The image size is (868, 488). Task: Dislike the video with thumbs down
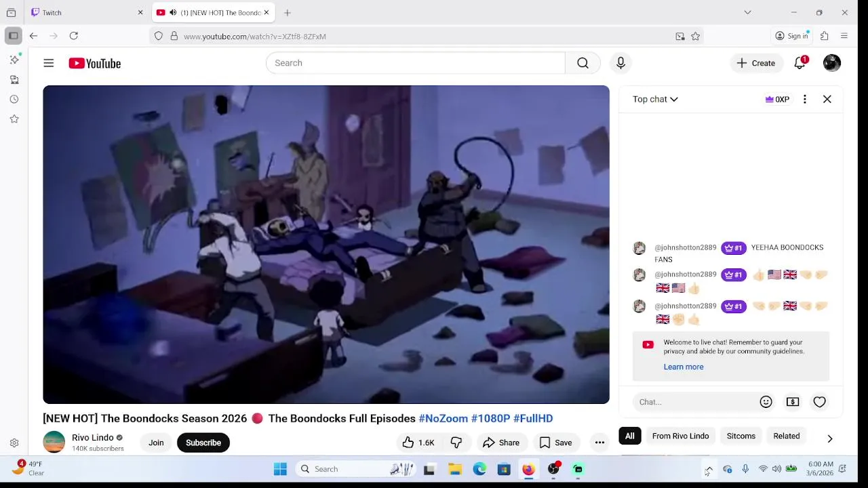pos(456,443)
